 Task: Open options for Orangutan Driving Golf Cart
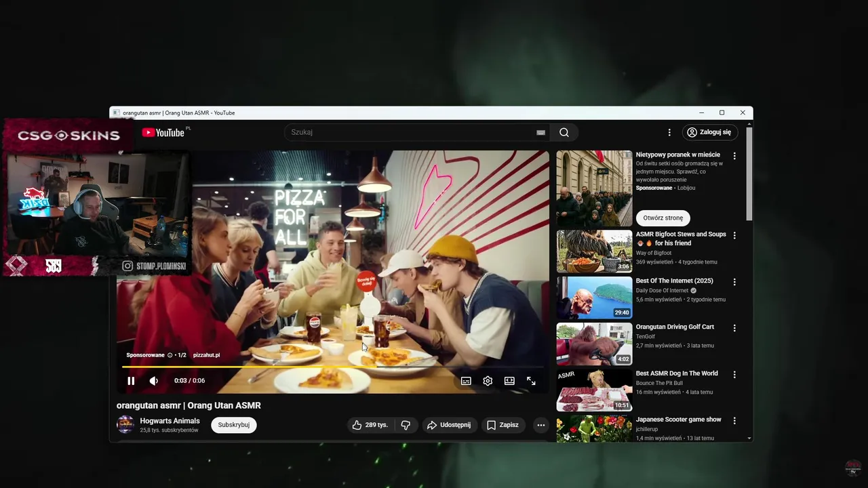(x=734, y=328)
